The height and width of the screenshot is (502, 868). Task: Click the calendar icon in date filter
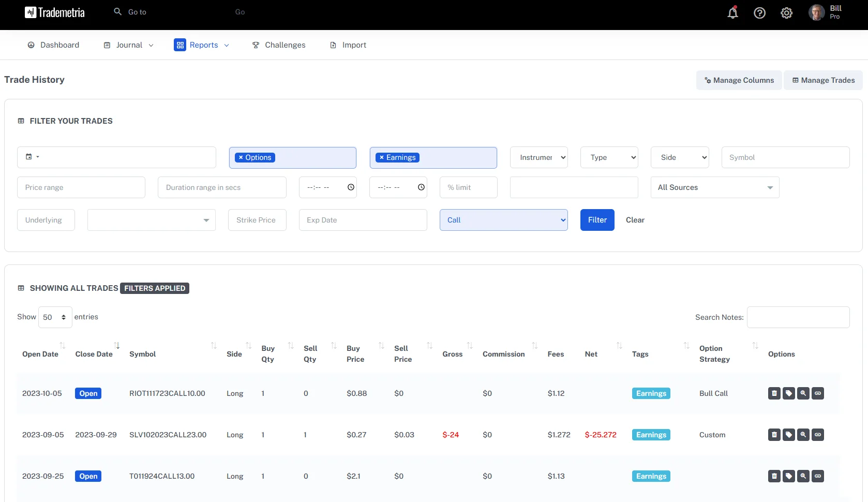[29, 157]
